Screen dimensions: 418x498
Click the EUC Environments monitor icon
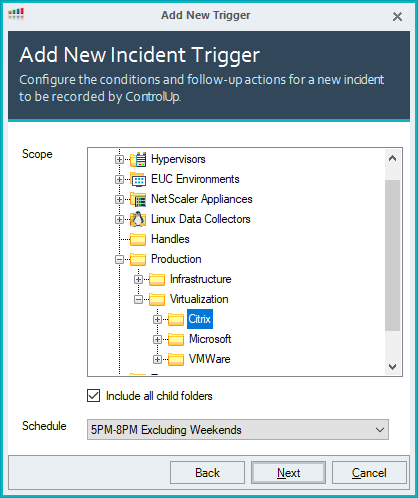[x=138, y=179]
